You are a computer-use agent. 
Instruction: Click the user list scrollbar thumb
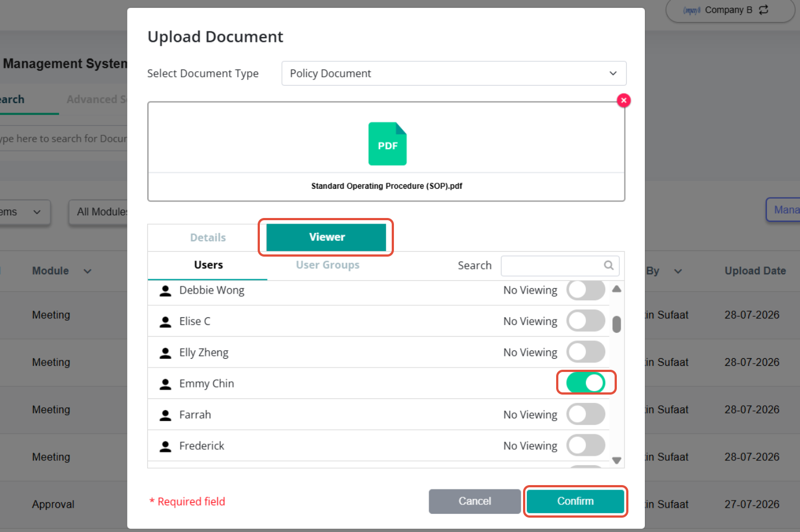617,324
